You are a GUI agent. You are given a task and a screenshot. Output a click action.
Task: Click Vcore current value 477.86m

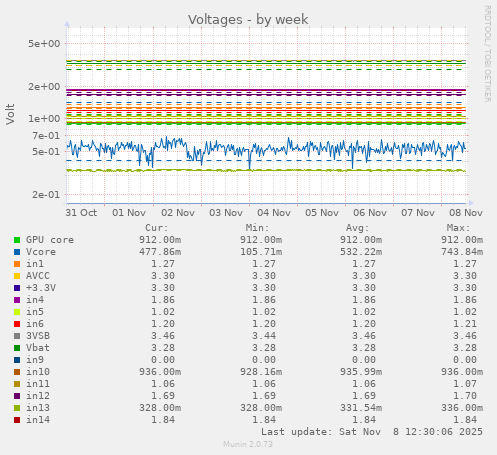coord(160,252)
